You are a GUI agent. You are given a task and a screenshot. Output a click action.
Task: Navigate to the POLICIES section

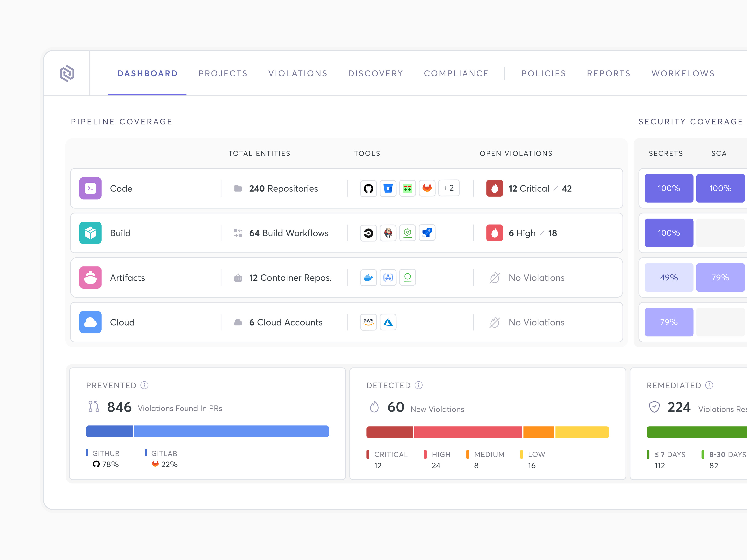point(543,73)
